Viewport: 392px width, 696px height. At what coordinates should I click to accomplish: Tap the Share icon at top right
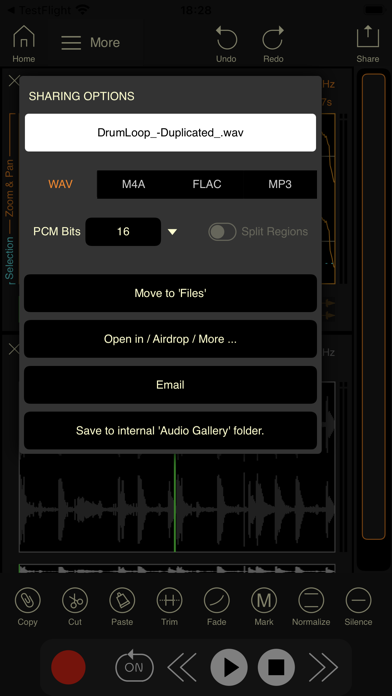click(368, 44)
